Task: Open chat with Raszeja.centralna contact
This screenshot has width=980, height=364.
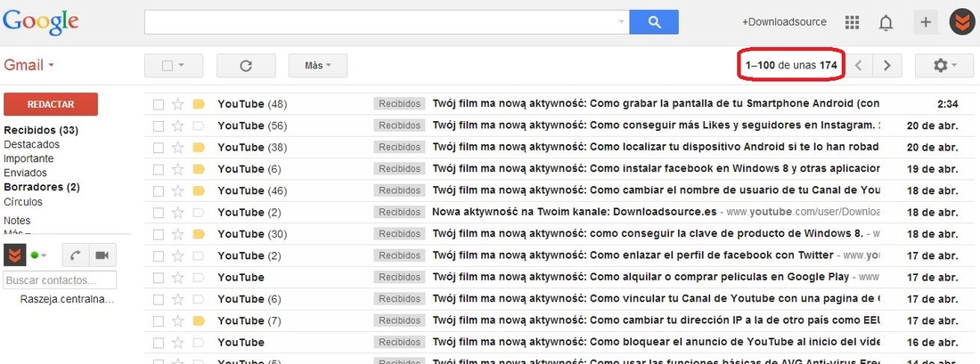Action: tap(68, 299)
